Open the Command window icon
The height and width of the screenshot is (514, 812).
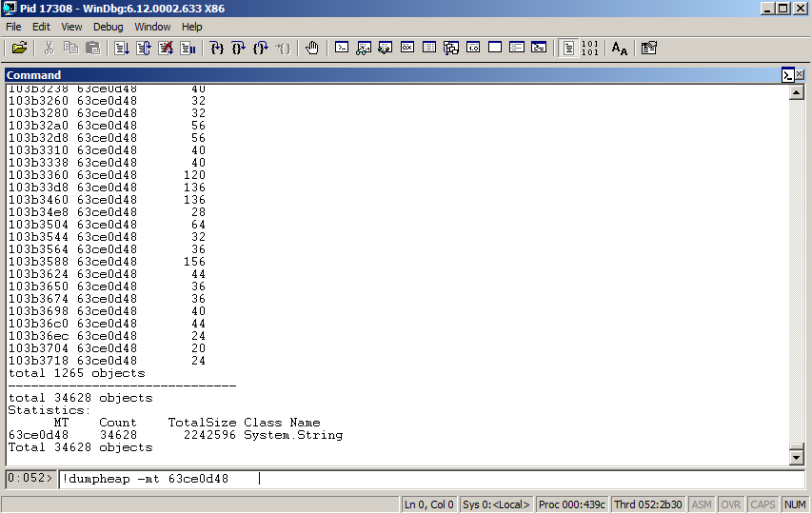(x=341, y=48)
